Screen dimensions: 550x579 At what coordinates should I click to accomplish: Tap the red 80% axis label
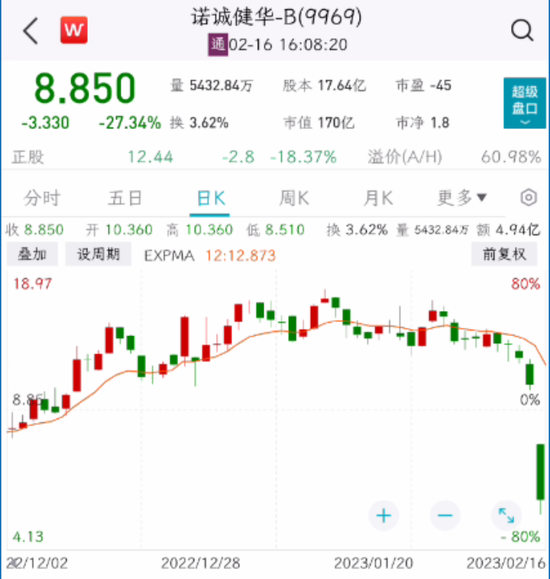pyautogui.click(x=526, y=284)
